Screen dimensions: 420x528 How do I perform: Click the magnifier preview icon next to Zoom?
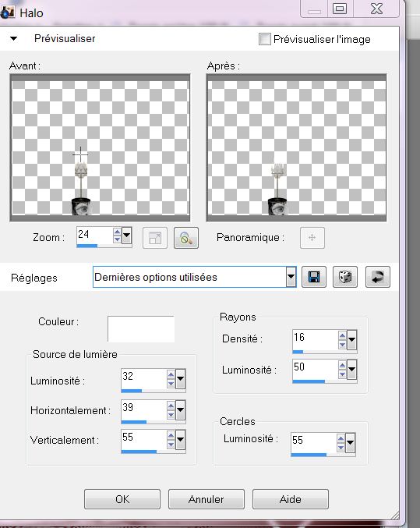pyautogui.click(x=186, y=238)
